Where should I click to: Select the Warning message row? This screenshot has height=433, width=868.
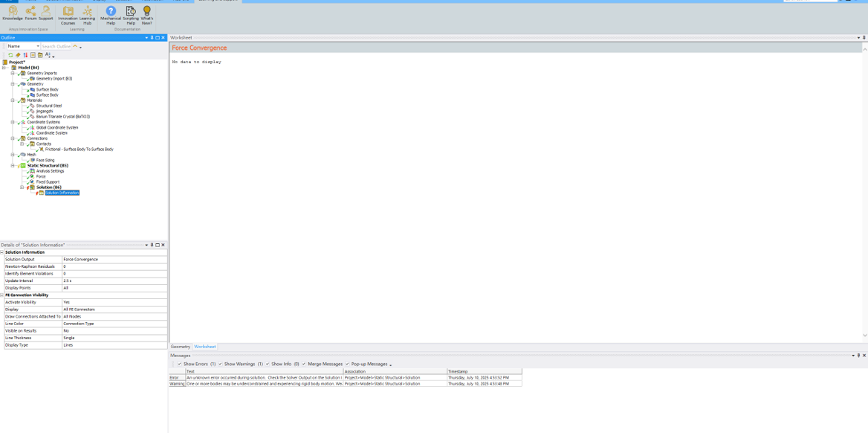346,384
